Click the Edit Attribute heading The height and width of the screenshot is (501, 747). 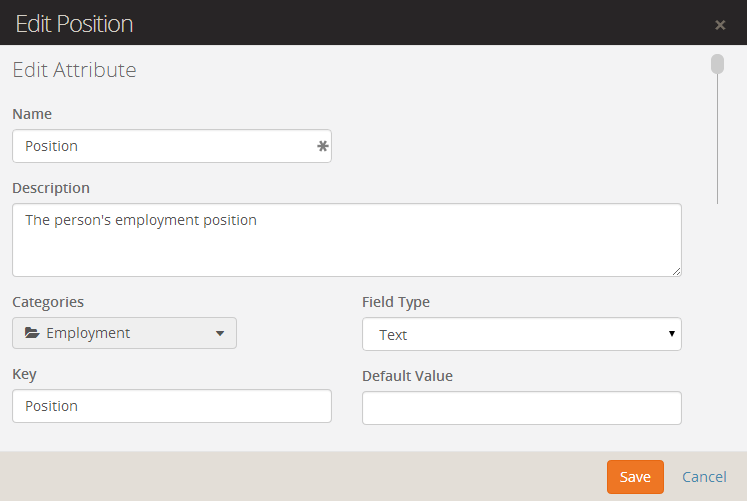pyautogui.click(x=74, y=70)
